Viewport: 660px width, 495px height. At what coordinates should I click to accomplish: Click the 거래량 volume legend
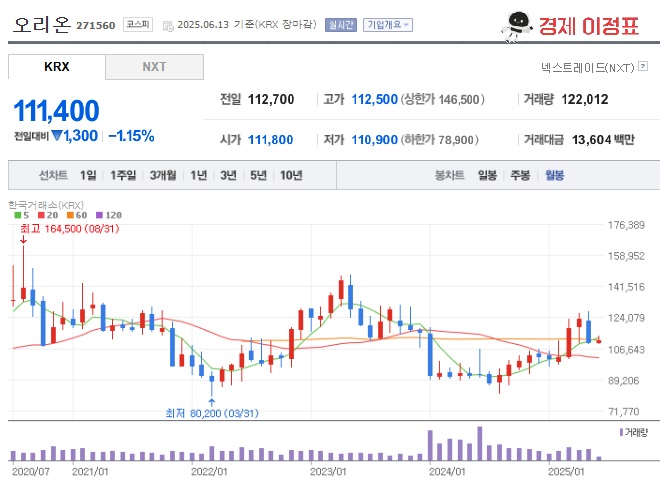633,432
